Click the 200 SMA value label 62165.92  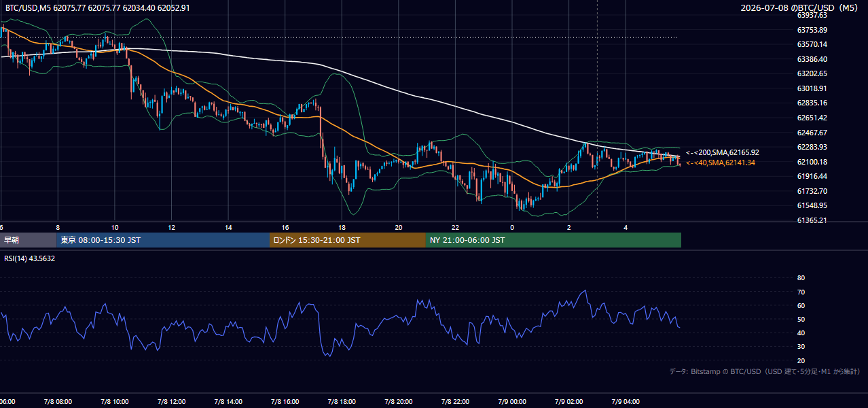[722, 153]
